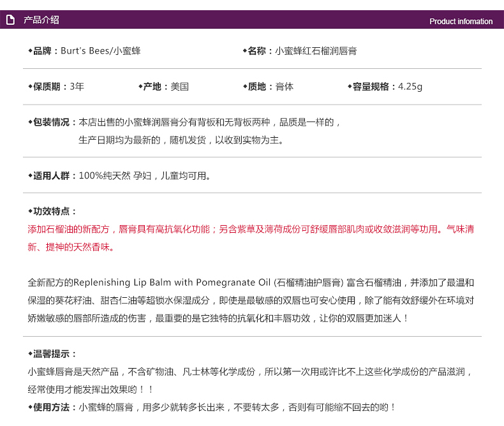Select the texture value 膏体
The height and width of the screenshot is (426, 504).
285,87
